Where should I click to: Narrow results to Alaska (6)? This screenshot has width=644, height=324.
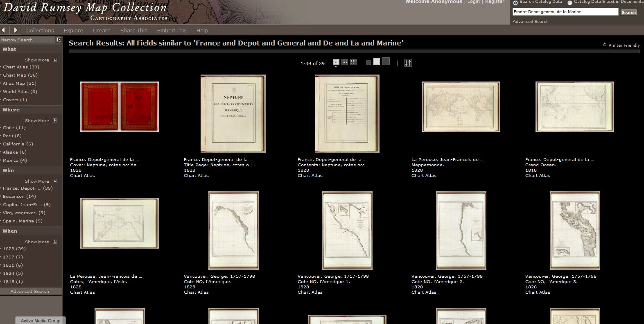coord(15,152)
